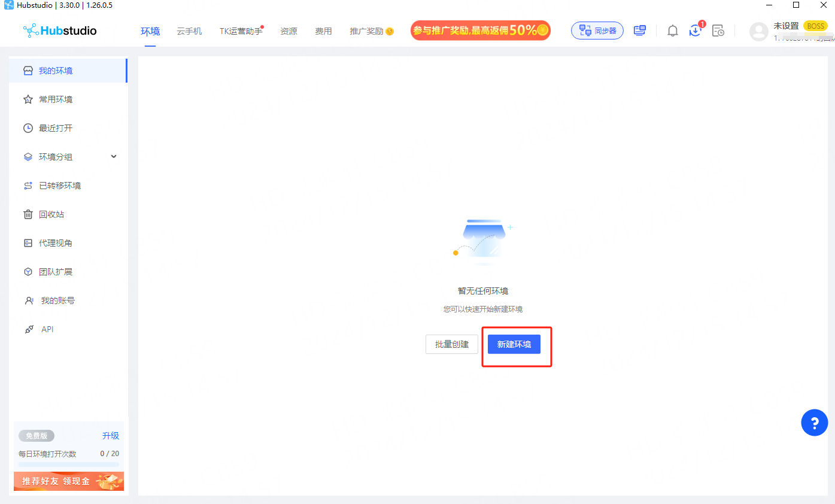Click the blue help question mark
This screenshot has width=835, height=504.
pos(814,423)
